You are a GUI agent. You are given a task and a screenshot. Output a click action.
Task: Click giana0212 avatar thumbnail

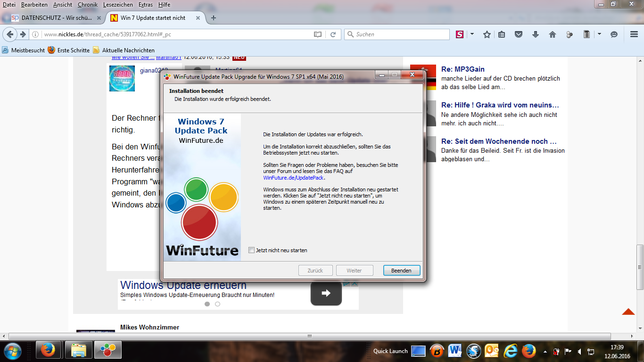click(x=122, y=78)
